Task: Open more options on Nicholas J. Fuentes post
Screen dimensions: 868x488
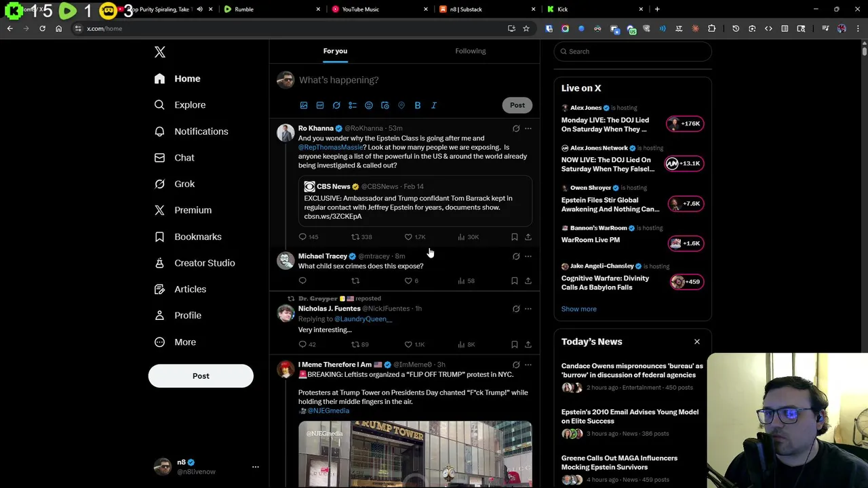Action: pos(528,308)
